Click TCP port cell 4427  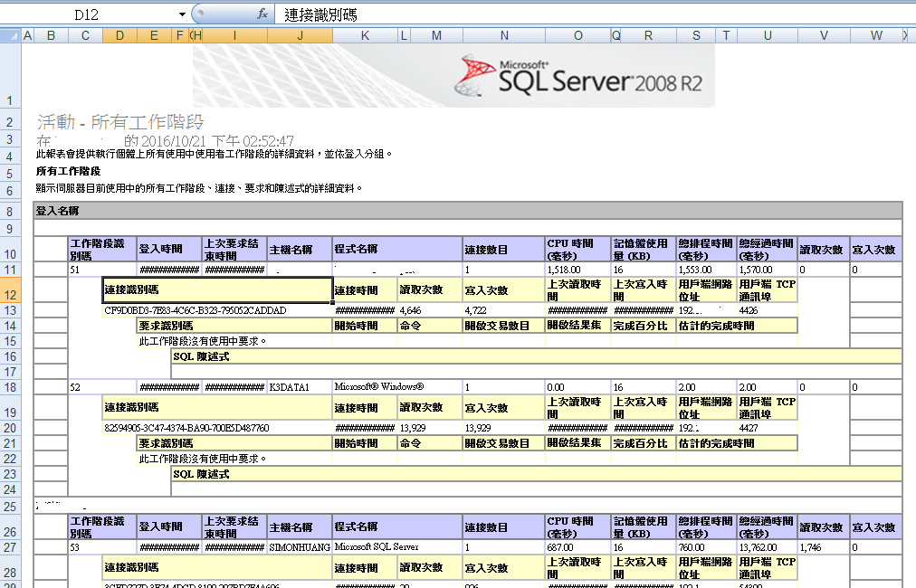(768, 428)
